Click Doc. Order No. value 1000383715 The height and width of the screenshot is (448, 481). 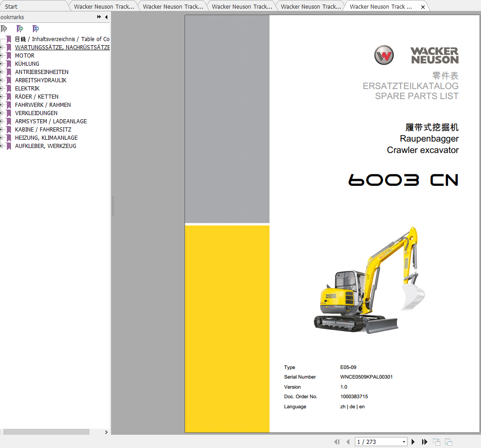[x=354, y=396]
